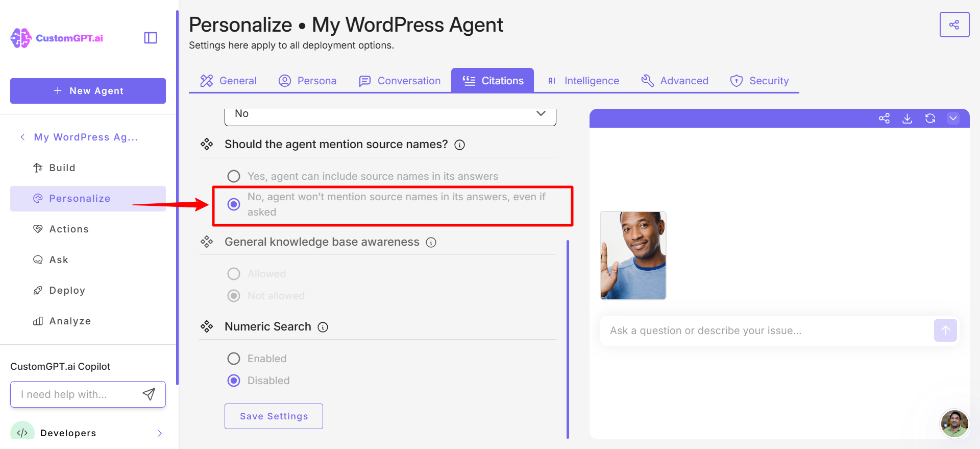Click the Ask chat bubble icon

click(x=38, y=259)
